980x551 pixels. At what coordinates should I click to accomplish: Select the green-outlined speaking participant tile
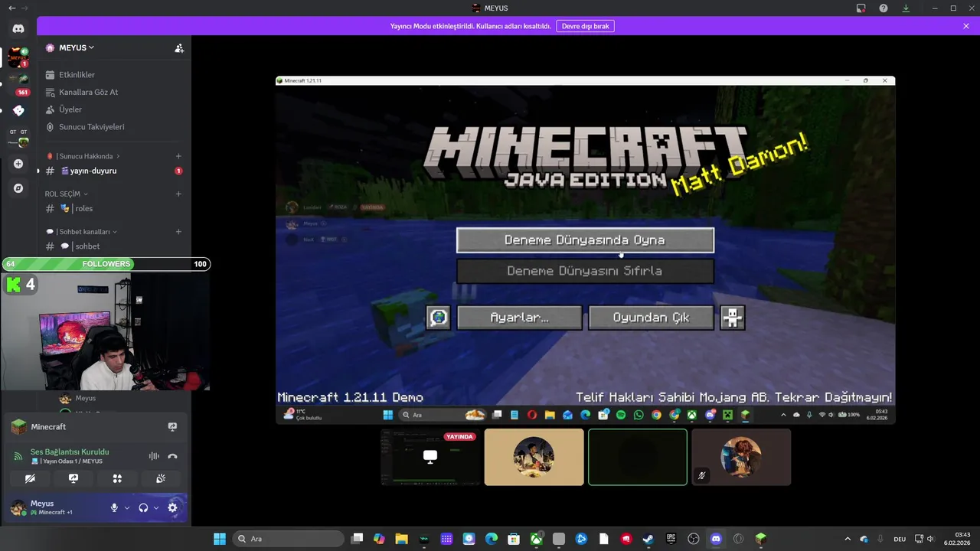(638, 457)
